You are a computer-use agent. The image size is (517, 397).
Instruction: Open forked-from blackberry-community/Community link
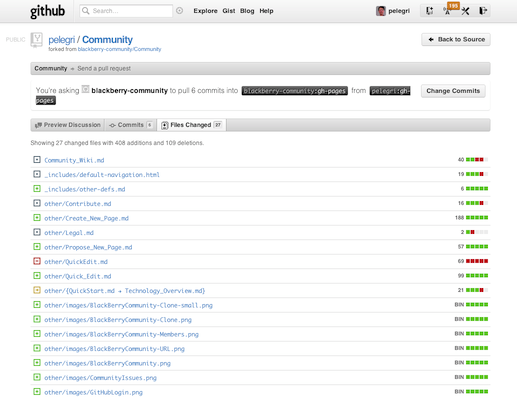point(119,49)
